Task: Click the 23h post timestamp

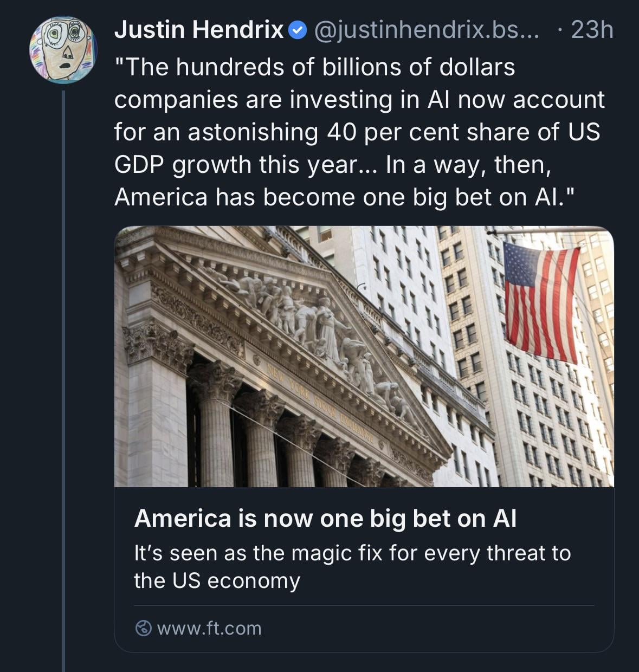Action: [x=592, y=30]
